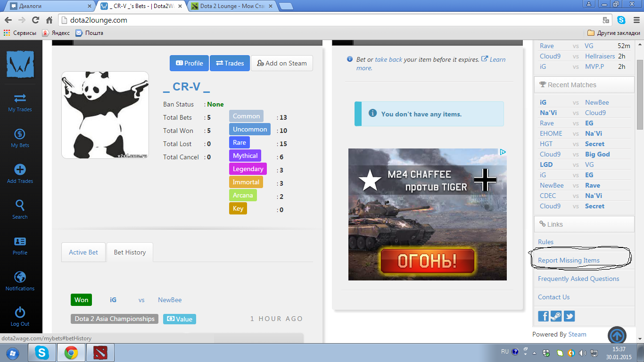Open the Facebook social icon
Viewport: 644px width, 362px height.
[544, 316]
